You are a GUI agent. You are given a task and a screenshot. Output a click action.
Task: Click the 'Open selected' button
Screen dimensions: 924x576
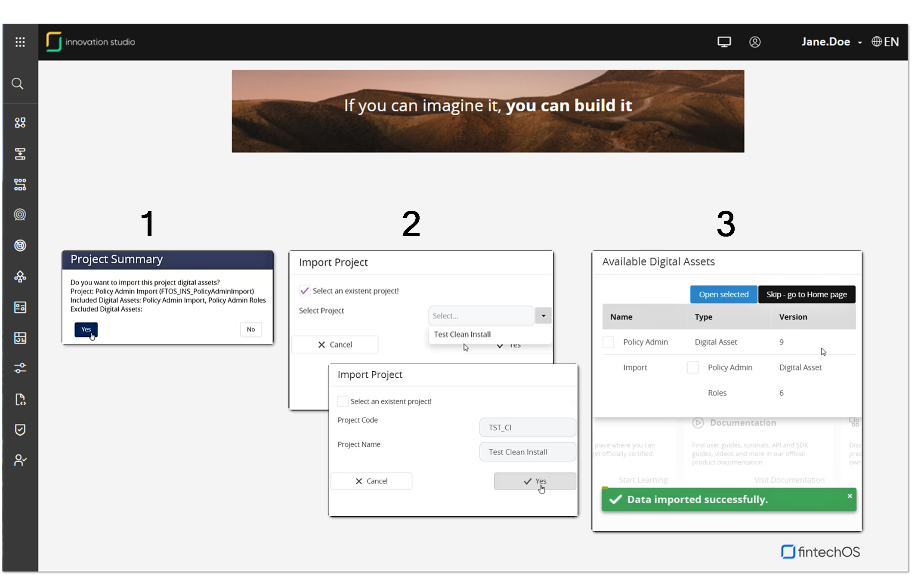[x=723, y=295]
